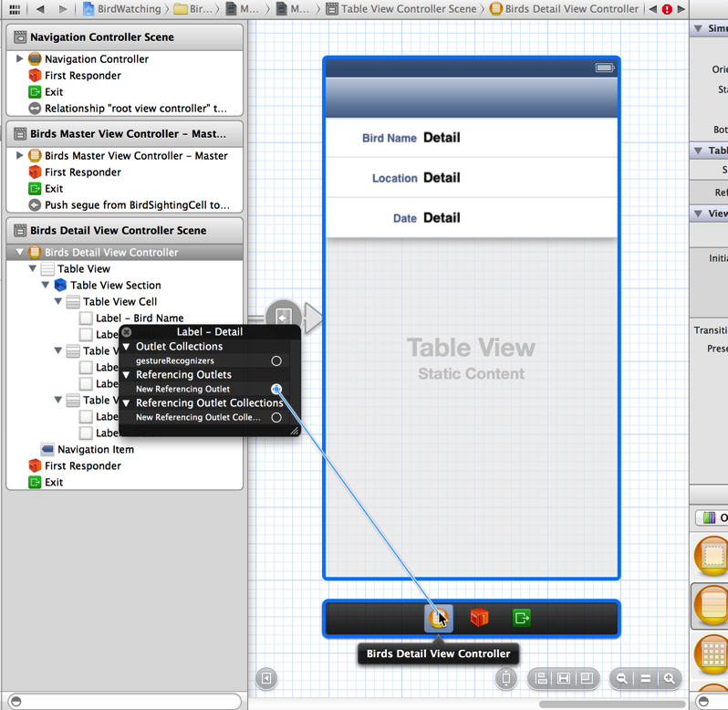This screenshot has width=728, height=710.
Task: Hide the document outline with bottom-left button
Action: click(265, 678)
